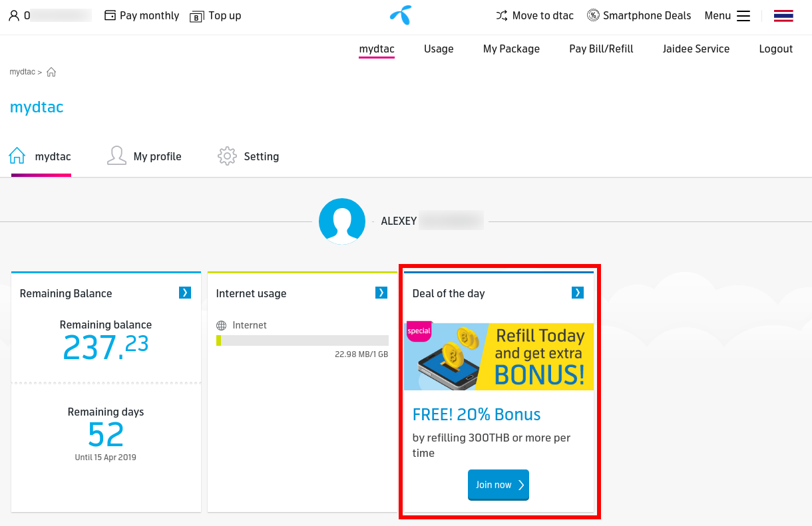Click the 52 remaining days value

(x=106, y=435)
